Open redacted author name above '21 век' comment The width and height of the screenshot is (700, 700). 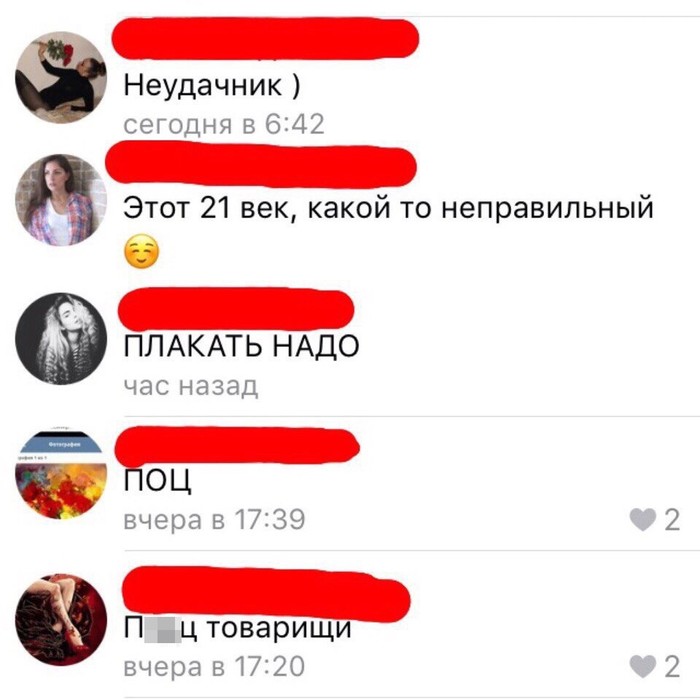(261, 164)
